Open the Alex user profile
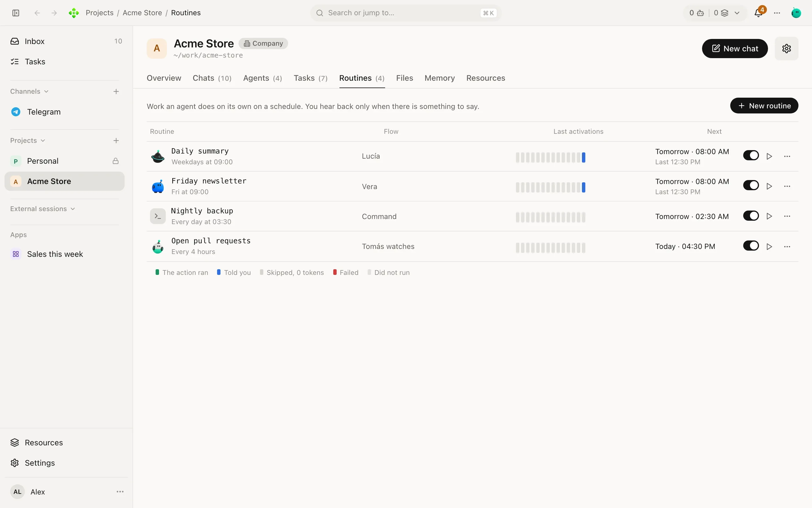This screenshot has height=508, width=812. 28,492
